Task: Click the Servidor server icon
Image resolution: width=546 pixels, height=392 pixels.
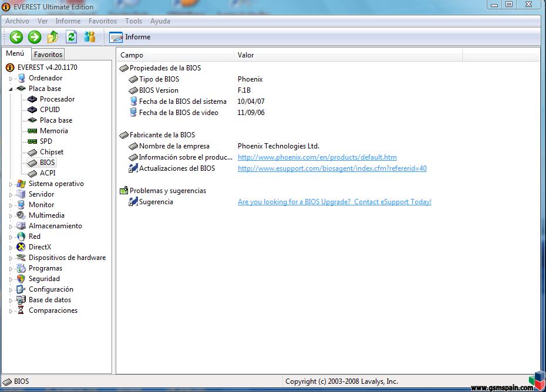Action: [21, 194]
